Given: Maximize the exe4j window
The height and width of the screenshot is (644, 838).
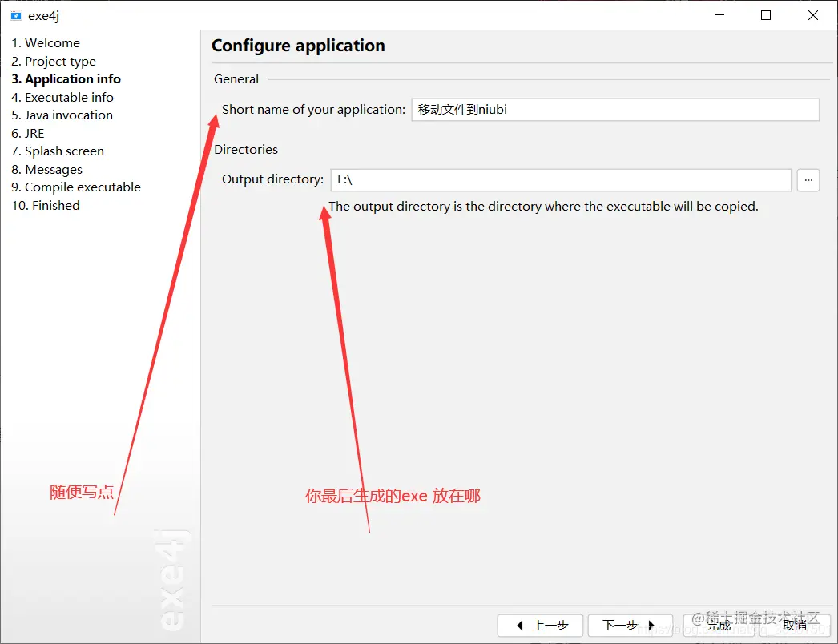Looking at the screenshot, I should tap(766, 15).
